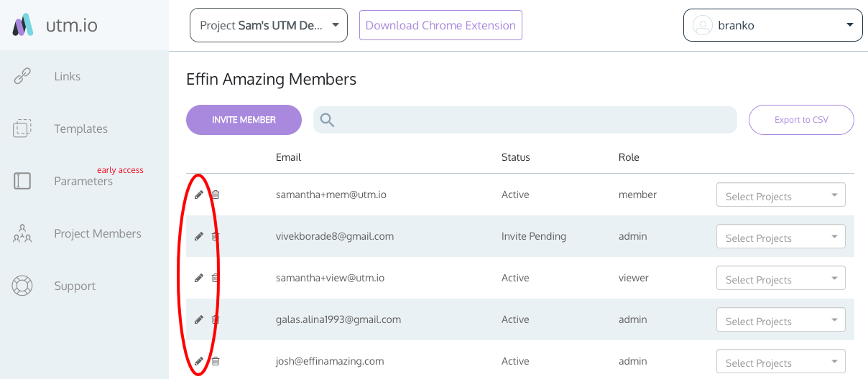Screen dimensions: 868x379
Task: Edit member galas.alina1993@gmail.com with pencil icon
Action: pyautogui.click(x=199, y=319)
